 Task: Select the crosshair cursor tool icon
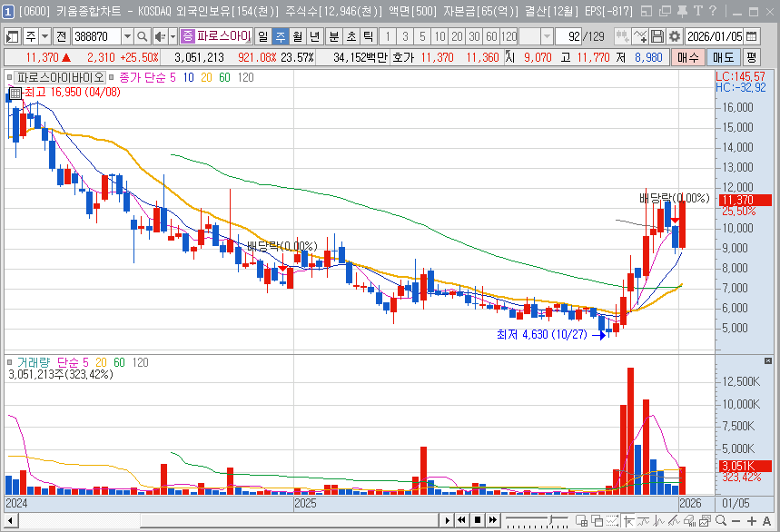click(628, 520)
